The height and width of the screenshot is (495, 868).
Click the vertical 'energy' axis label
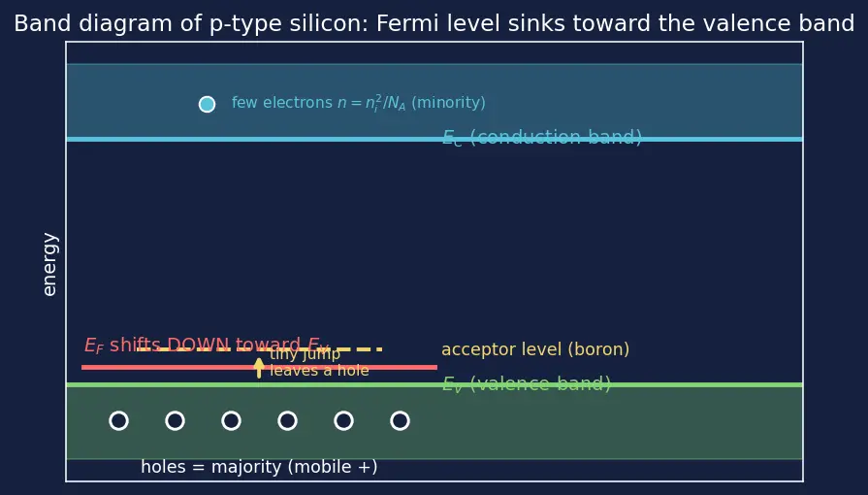pyautogui.click(x=49, y=264)
